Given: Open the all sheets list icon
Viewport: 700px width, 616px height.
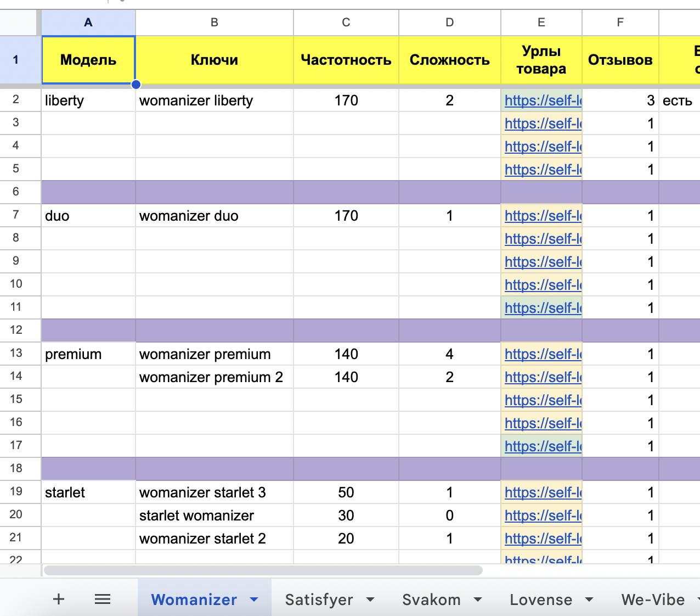Looking at the screenshot, I should click(x=103, y=599).
